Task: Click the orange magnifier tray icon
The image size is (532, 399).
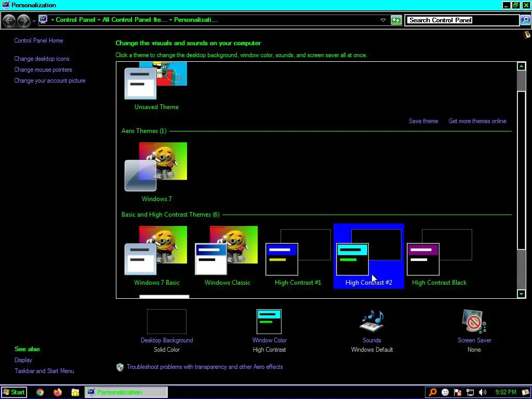Action: pyautogui.click(x=433, y=393)
